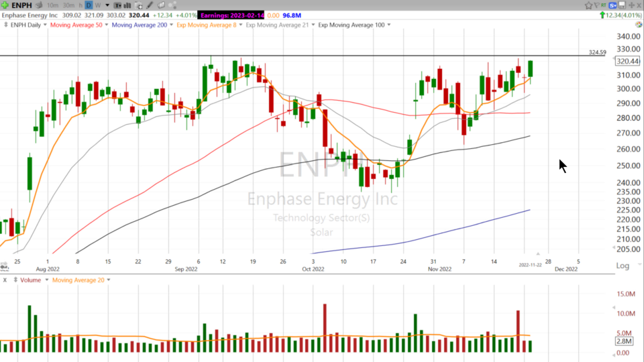The image size is (644, 362).
Task: Select the Daily (D) timeframe button
Action: [x=89, y=5]
